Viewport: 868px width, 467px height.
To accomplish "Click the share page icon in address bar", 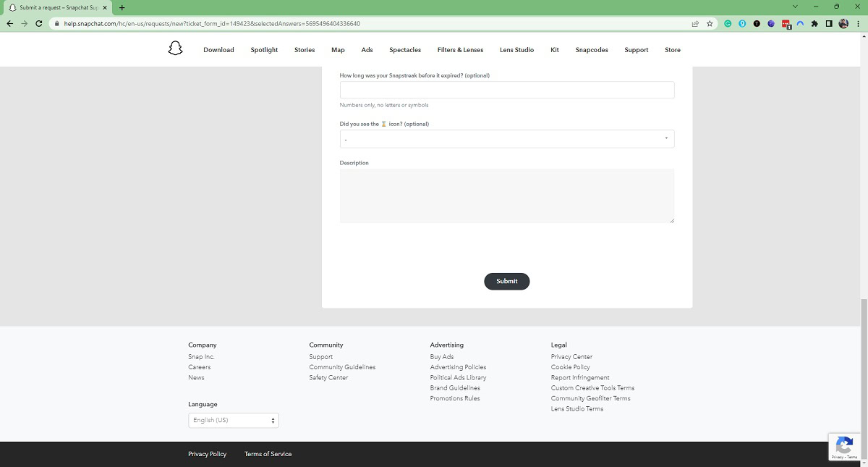I will coord(695,23).
